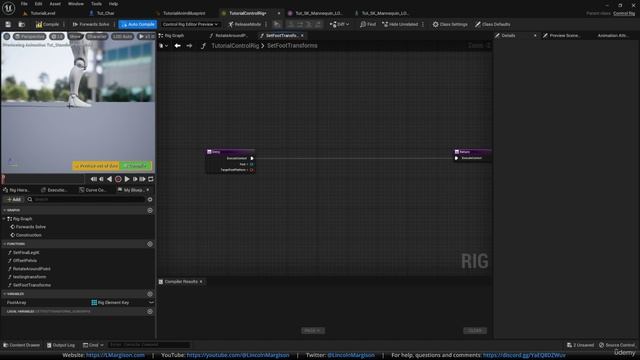
Task: Jump to the end of animation
Action: 142,179
